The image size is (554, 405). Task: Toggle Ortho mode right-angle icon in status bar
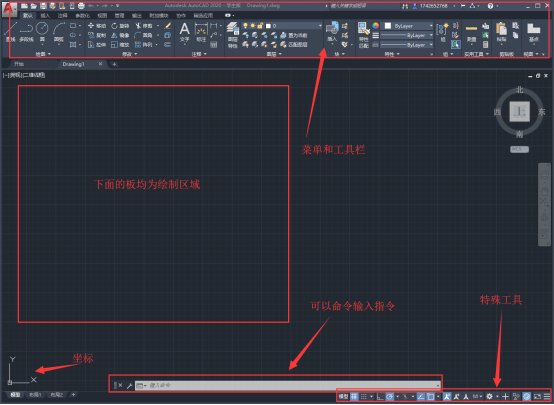coord(380,397)
